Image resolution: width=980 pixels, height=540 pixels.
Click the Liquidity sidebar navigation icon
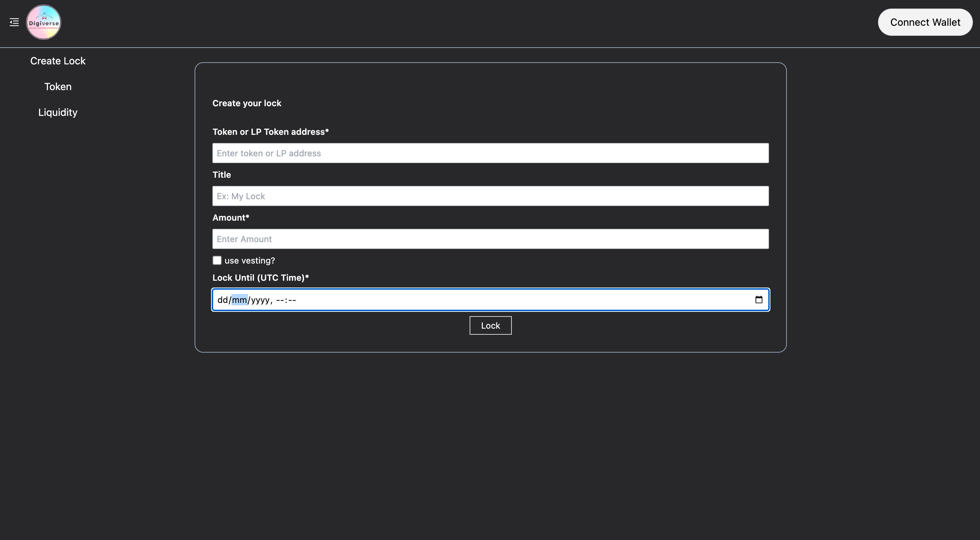click(x=58, y=111)
